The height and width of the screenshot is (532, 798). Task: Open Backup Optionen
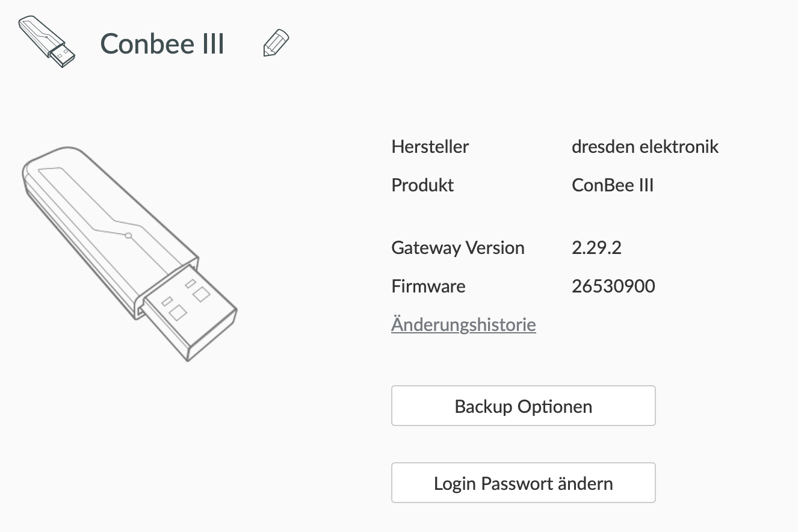coord(523,406)
